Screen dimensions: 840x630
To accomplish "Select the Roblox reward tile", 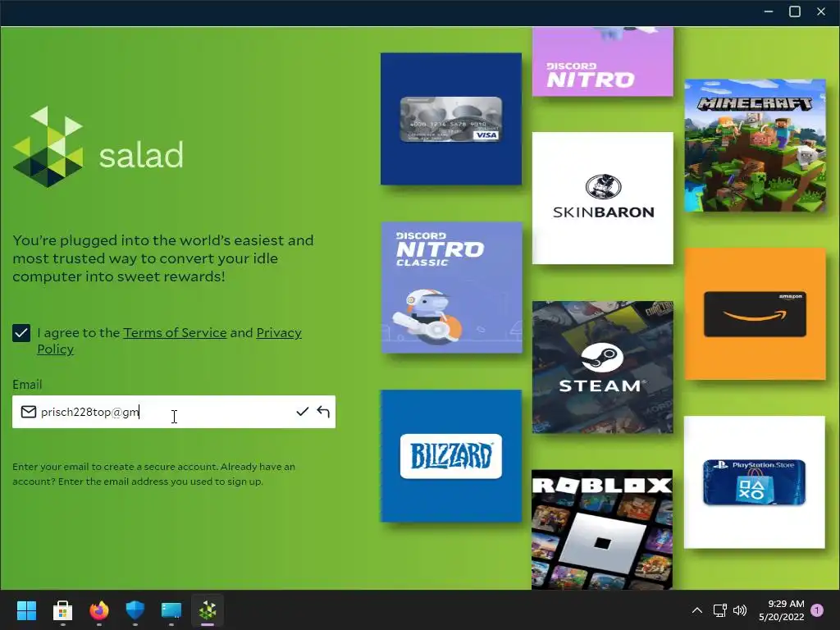I will [x=602, y=530].
